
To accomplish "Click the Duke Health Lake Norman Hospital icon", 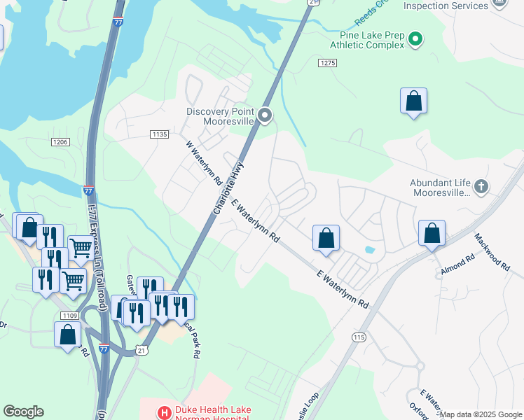I will tap(165, 413).
